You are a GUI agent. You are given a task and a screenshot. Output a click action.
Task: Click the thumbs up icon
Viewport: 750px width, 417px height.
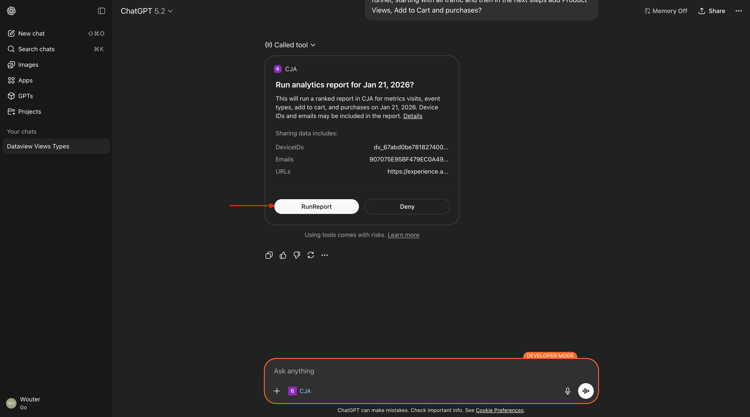click(283, 255)
